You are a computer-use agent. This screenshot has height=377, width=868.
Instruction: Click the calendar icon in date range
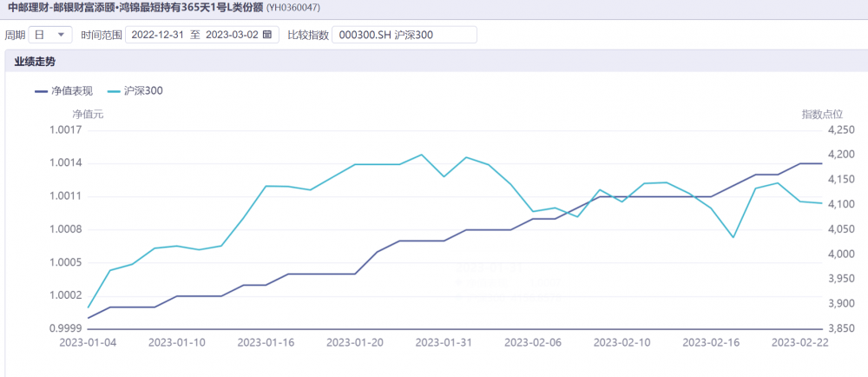(x=266, y=35)
